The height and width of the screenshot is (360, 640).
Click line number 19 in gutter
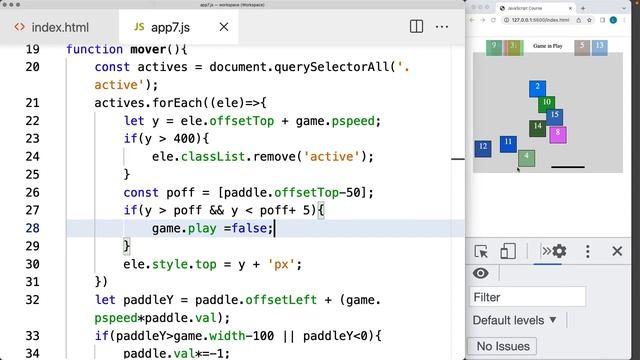point(32,49)
